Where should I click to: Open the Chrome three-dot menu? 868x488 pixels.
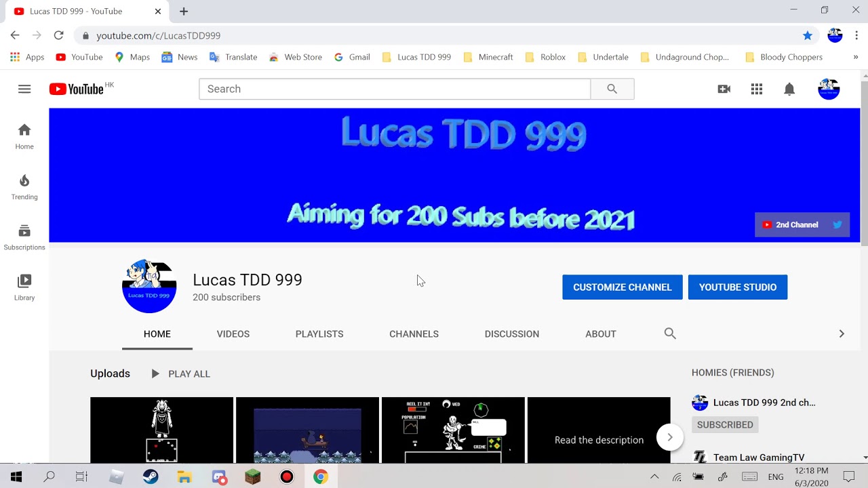click(856, 35)
